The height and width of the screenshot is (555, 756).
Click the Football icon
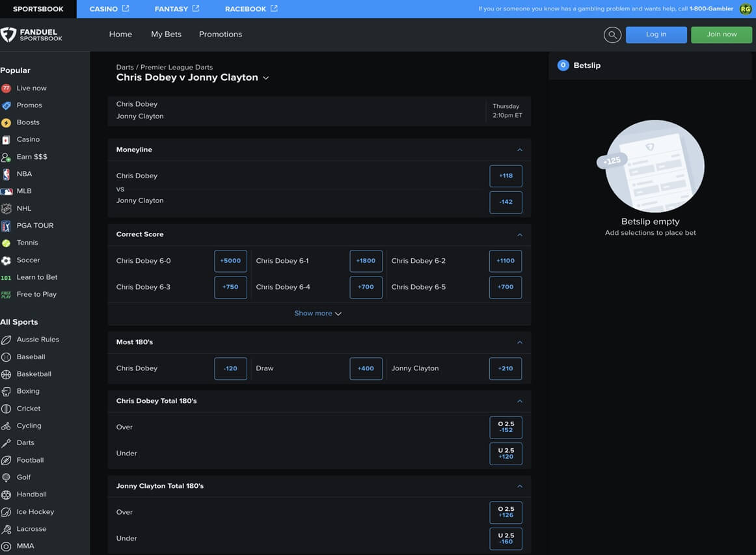(7, 461)
